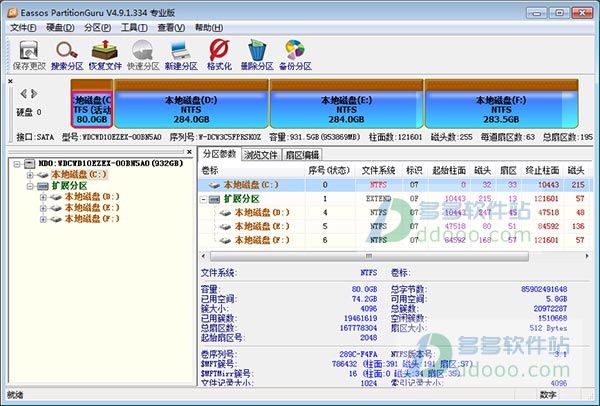
Task: Go to previous disk with left arrow
Action: coord(24,93)
